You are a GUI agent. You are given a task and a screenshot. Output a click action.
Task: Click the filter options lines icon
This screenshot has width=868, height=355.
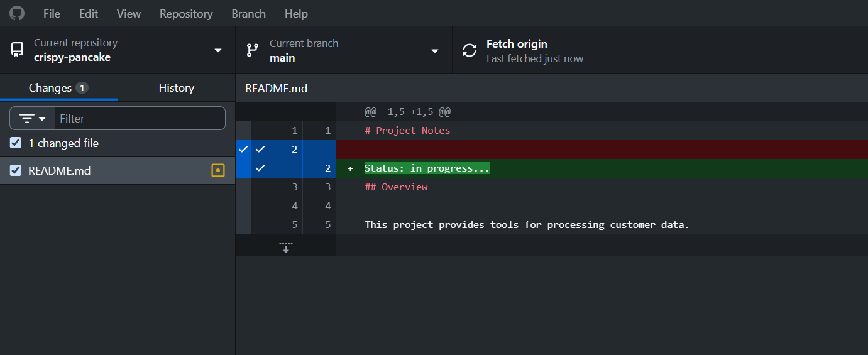point(27,118)
